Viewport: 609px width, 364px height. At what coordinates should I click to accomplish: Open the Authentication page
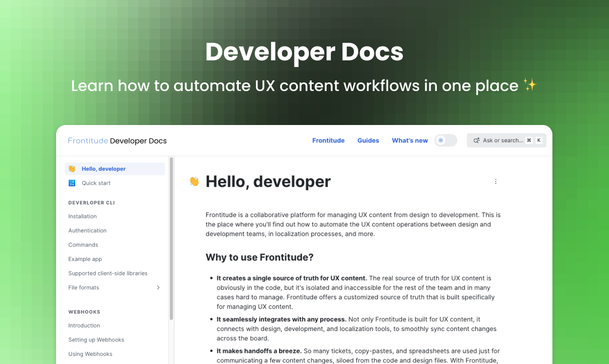pos(87,230)
